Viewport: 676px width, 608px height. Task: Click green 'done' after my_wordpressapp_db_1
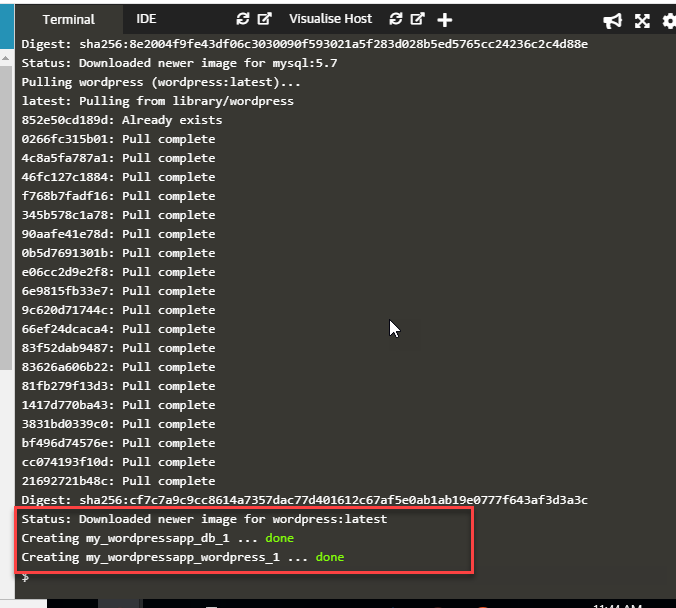279,538
